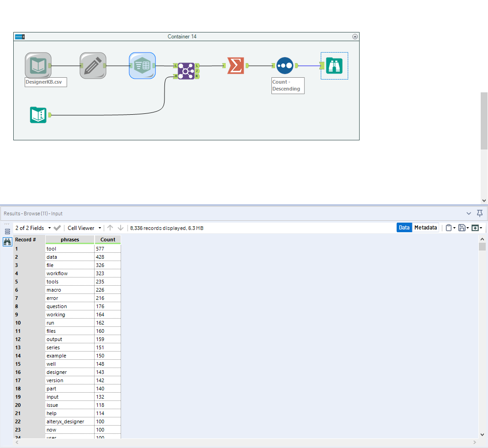Save results with the save icon
Viewport: 488px width, 448px height.
click(462, 227)
